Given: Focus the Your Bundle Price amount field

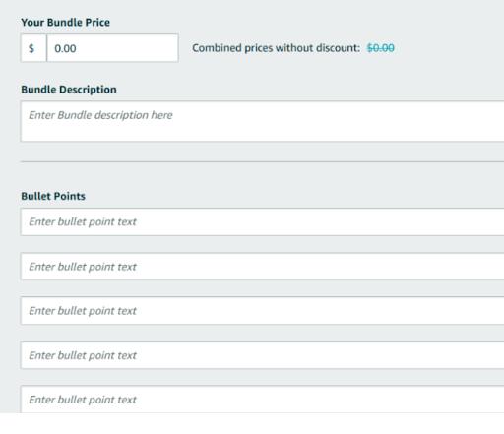Looking at the screenshot, I should point(112,48).
